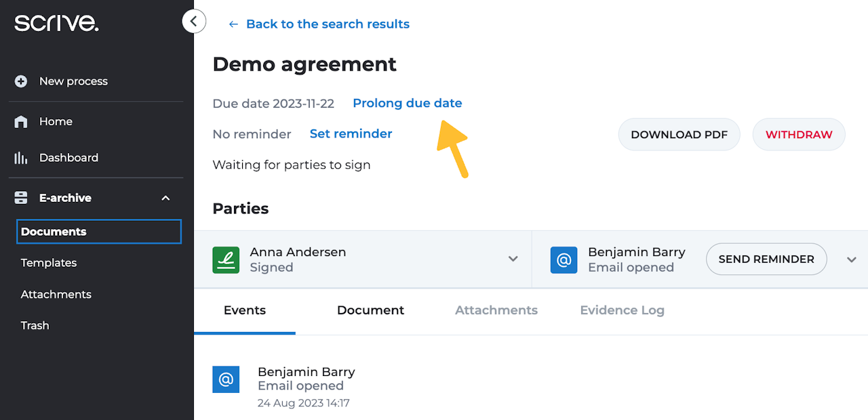Withdraw the Demo agreement document

798,134
